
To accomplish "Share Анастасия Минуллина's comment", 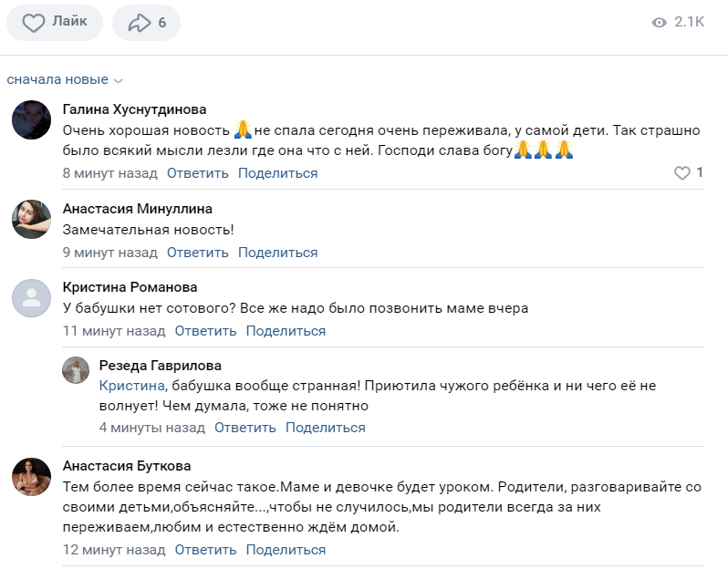I will 277,253.
